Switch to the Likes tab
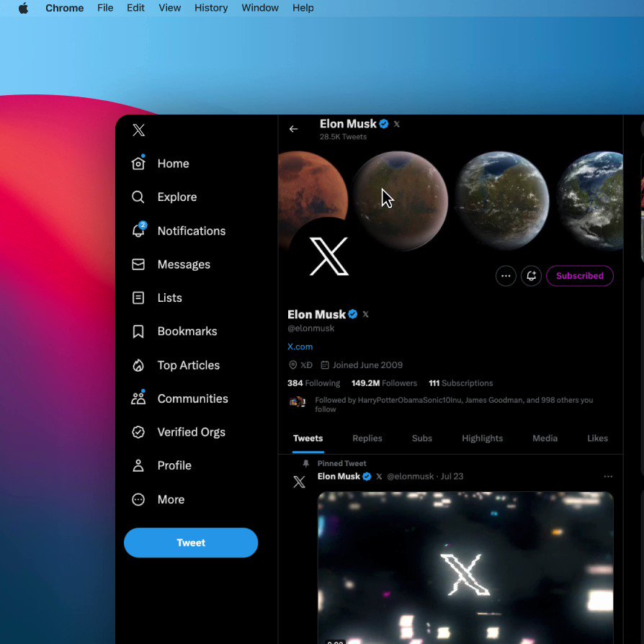This screenshot has width=644, height=644. coord(598,438)
